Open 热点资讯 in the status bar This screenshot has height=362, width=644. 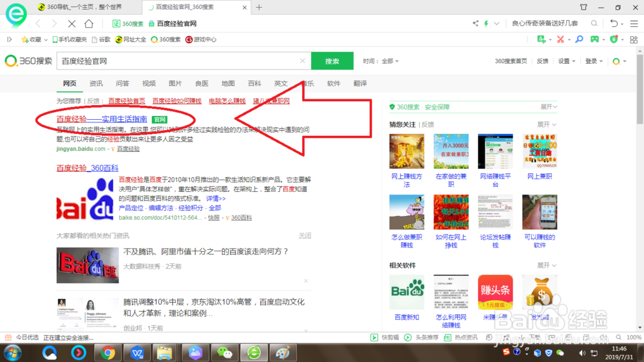click(x=461, y=338)
